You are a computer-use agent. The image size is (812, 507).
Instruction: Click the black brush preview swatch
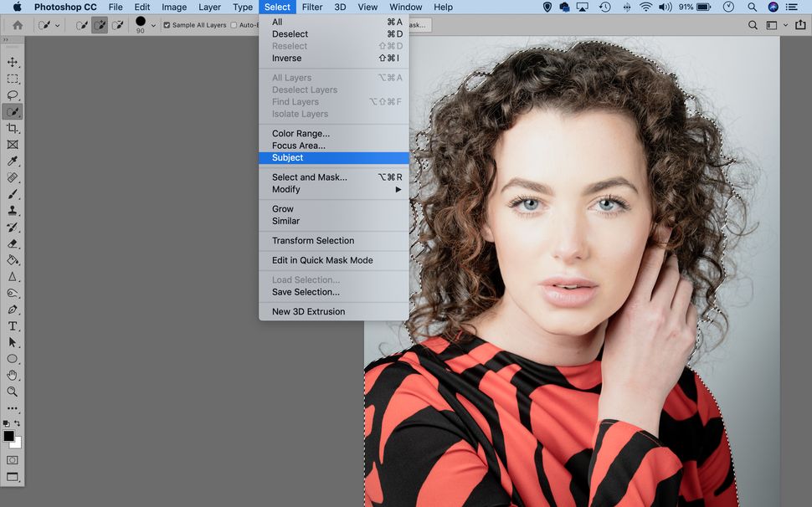pos(141,21)
